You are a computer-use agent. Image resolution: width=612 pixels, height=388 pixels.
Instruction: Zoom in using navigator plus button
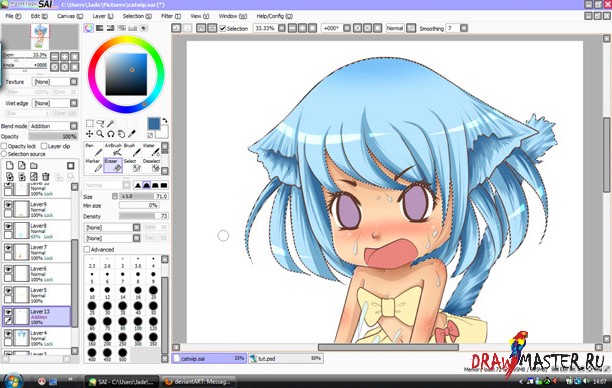64,57
